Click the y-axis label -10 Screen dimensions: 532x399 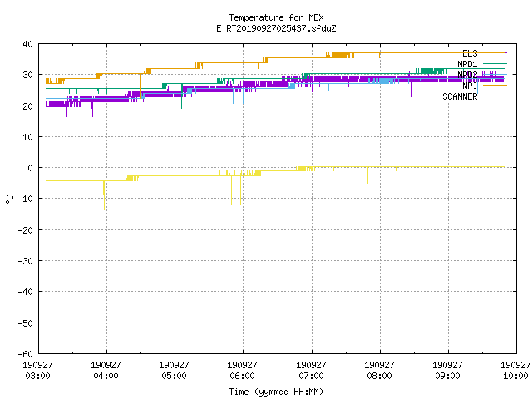(x=26, y=199)
